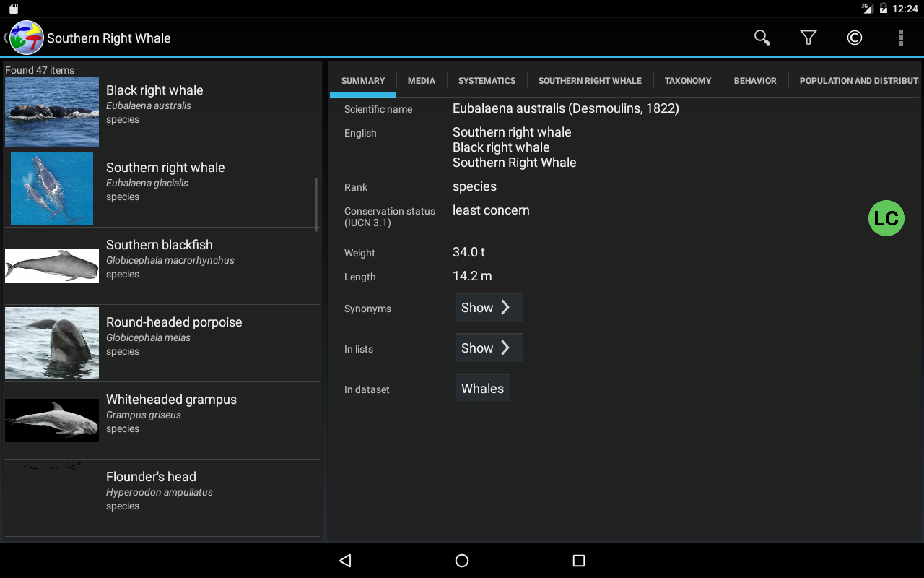Open the Southern blackfish drawing thumbnail
924x578 pixels.
point(52,266)
